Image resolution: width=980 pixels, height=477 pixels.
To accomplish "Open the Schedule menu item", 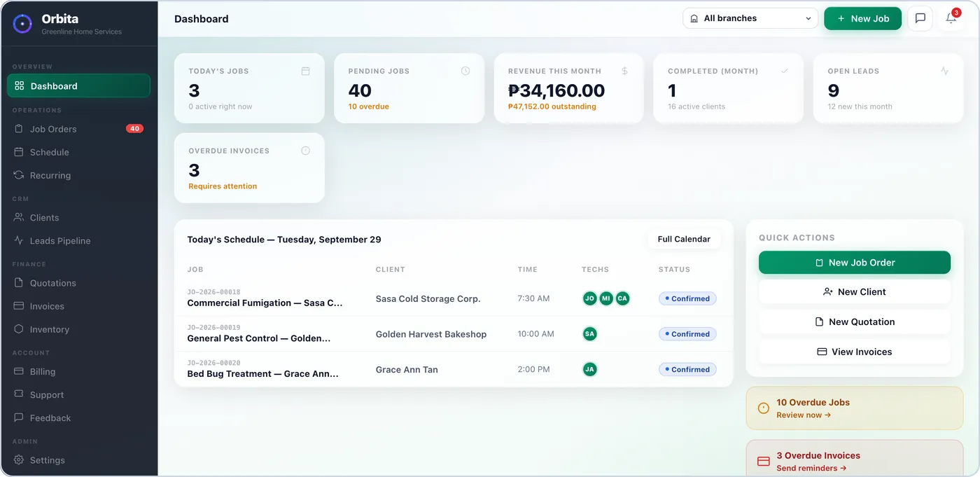I will pos(78,152).
